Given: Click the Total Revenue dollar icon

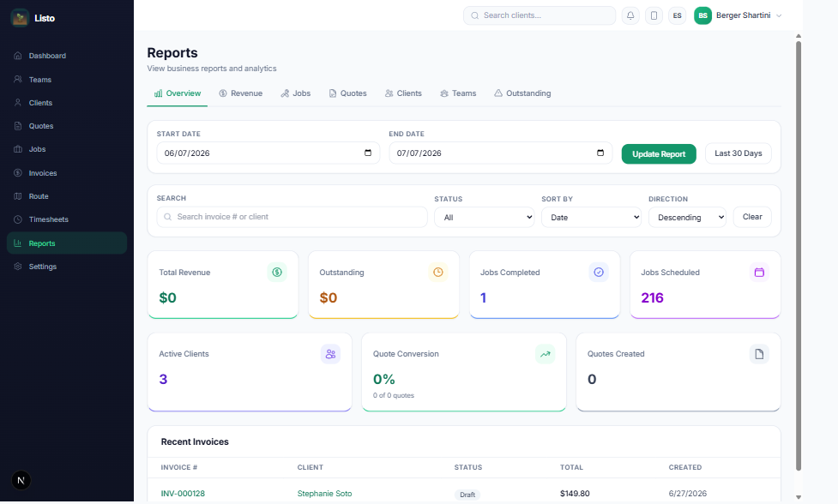Looking at the screenshot, I should tap(277, 273).
